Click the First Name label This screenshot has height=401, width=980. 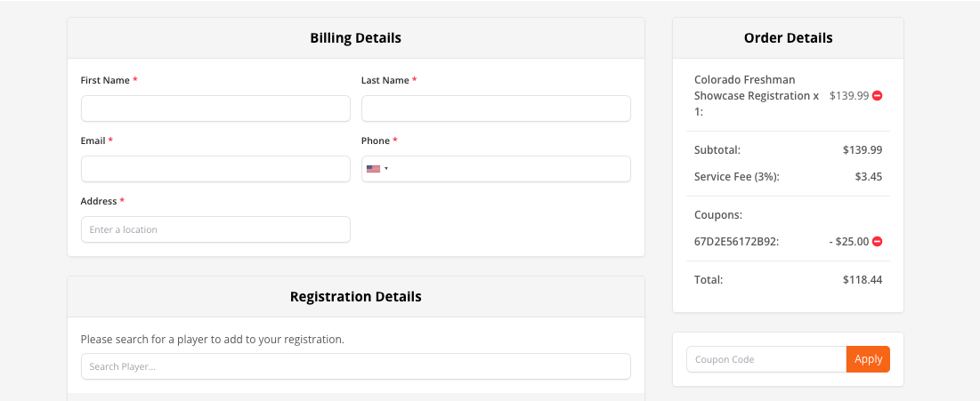pyautogui.click(x=105, y=81)
